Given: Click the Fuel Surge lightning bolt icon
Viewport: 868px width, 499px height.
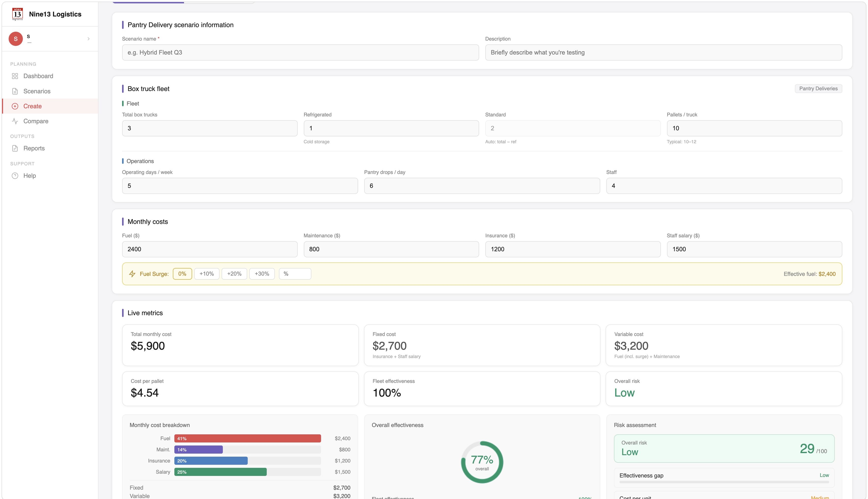Looking at the screenshot, I should [x=132, y=274].
